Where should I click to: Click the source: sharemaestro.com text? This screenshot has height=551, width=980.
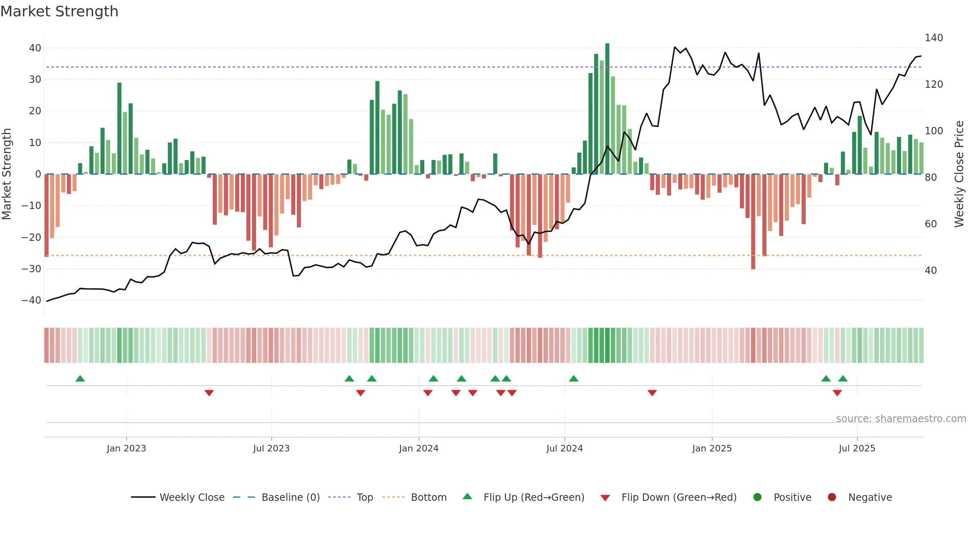coord(901,419)
